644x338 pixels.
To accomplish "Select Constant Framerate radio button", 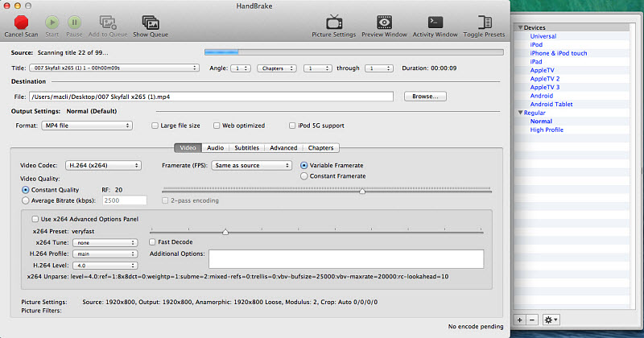I will tap(304, 176).
